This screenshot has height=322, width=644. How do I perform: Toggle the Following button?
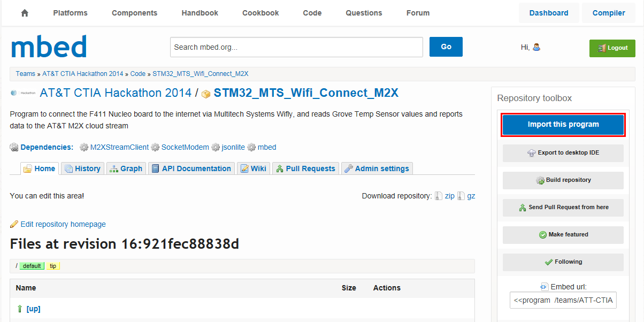(563, 262)
